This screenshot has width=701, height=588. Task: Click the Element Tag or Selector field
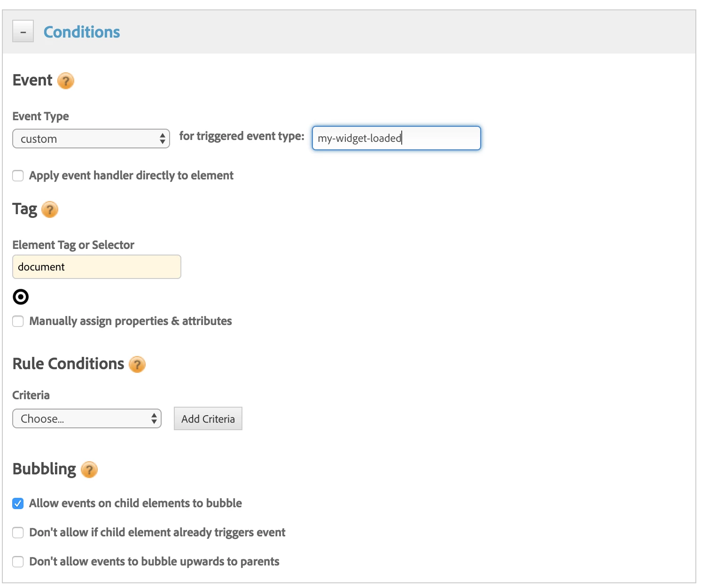click(x=97, y=267)
